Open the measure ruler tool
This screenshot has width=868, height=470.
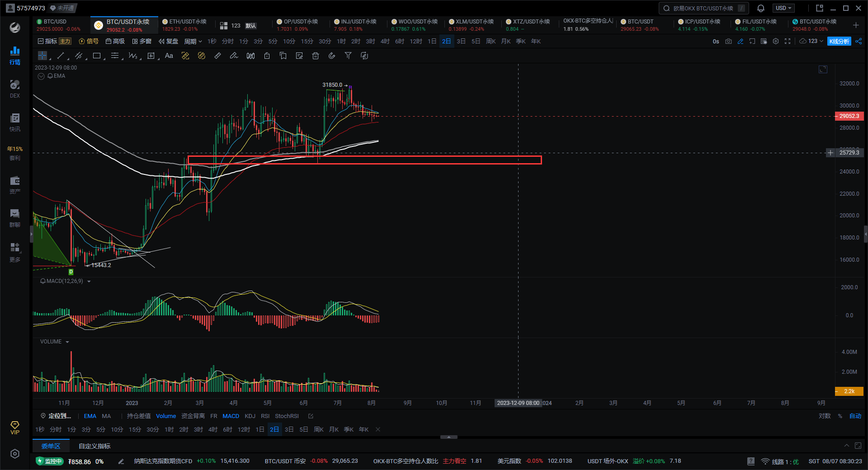217,56
